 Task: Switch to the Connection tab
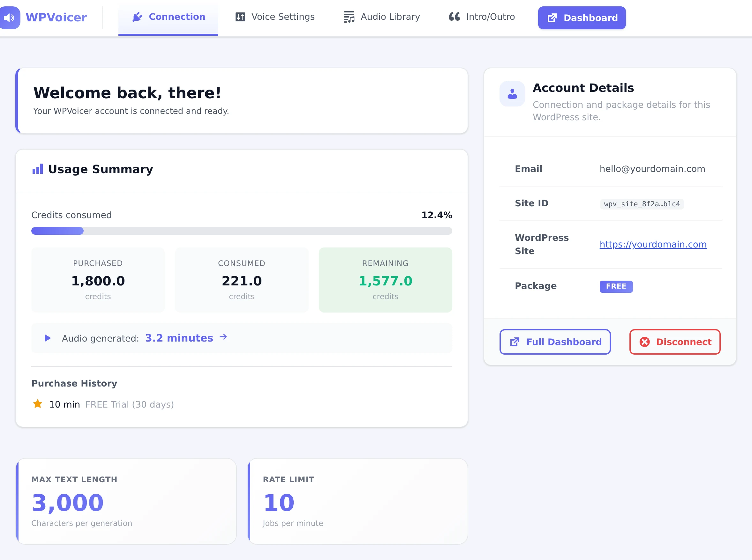point(168,17)
